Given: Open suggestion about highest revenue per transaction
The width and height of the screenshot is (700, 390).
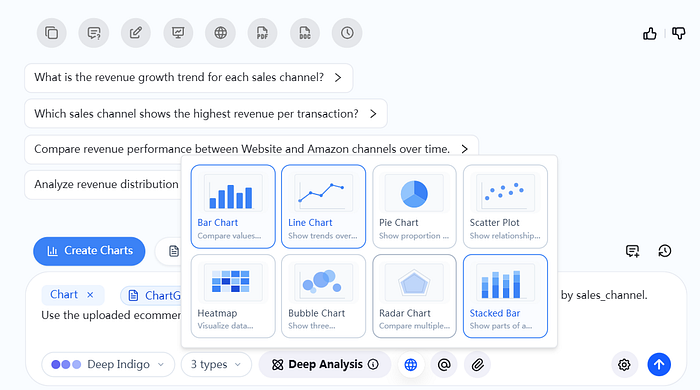Looking at the screenshot, I should click(x=206, y=114).
